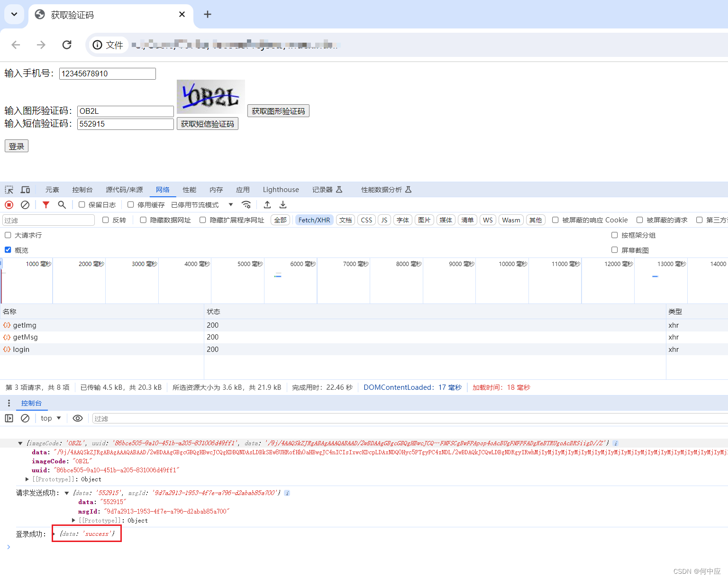Select the Fetch/XHR filter
The width and height of the screenshot is (728, 579).
point(314,220)
